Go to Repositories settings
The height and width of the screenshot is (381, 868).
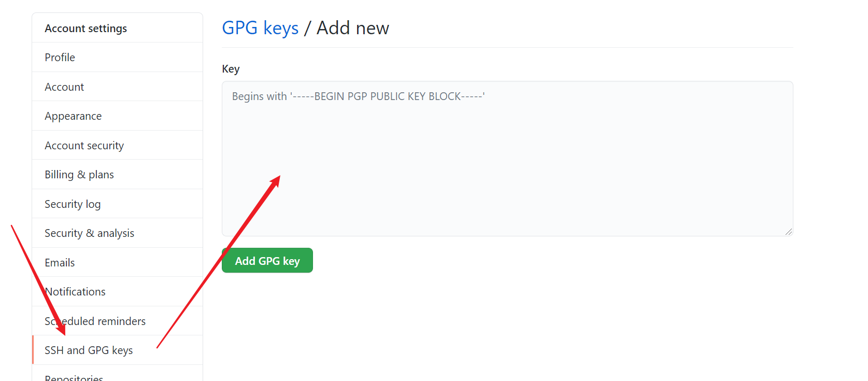pyautogui.click(x=117, y=374)
